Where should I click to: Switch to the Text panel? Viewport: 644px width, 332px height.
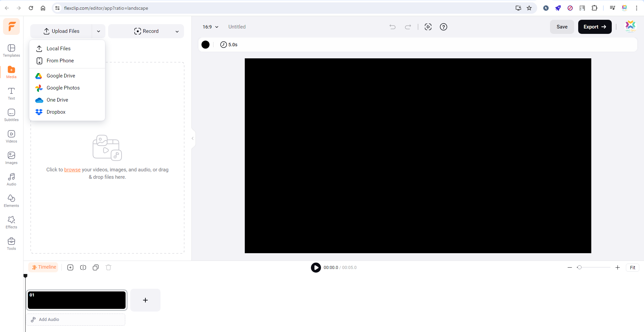pyautogui.click(x=11, y=94)
